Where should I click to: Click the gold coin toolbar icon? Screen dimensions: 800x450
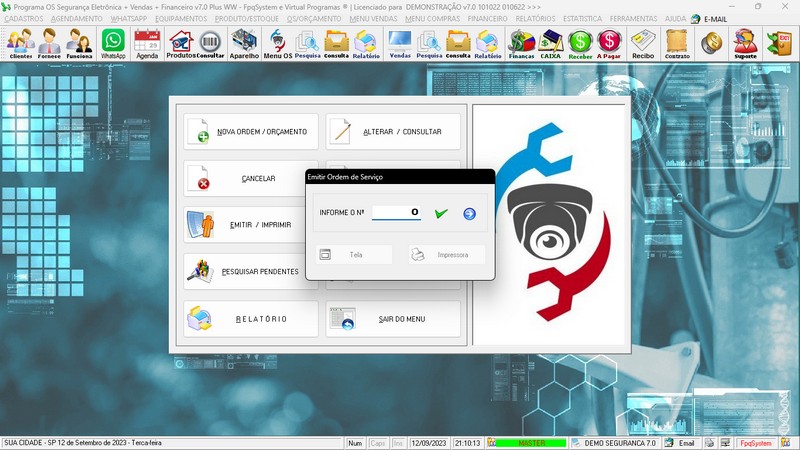pyautogui.click(x=711, y=43)
